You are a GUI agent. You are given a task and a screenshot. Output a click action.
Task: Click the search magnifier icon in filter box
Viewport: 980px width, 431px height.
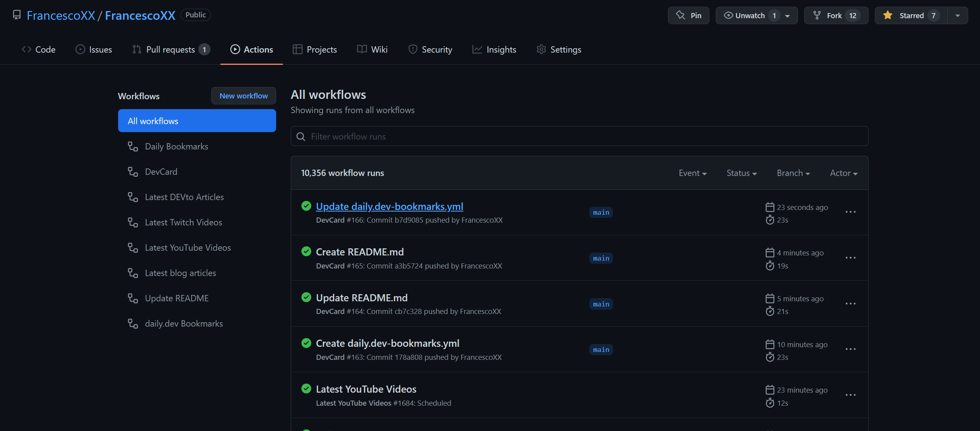click(x=301, y=136)
